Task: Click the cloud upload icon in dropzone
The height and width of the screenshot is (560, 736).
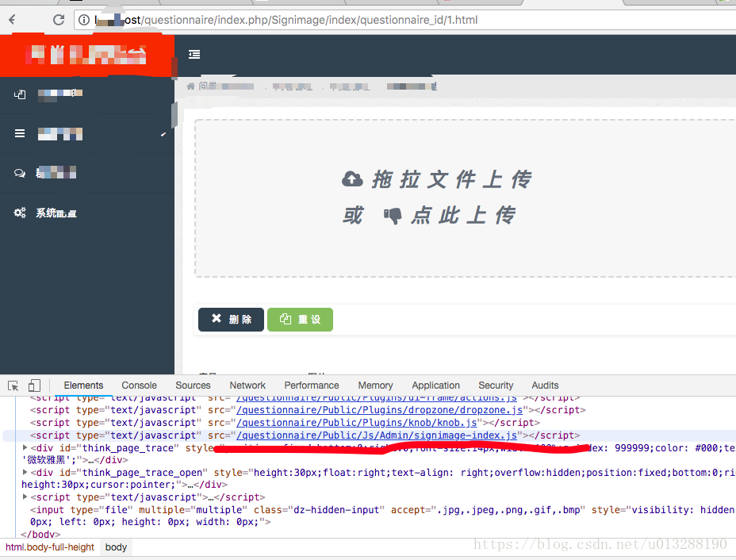Action: click(x=352, y=178)
